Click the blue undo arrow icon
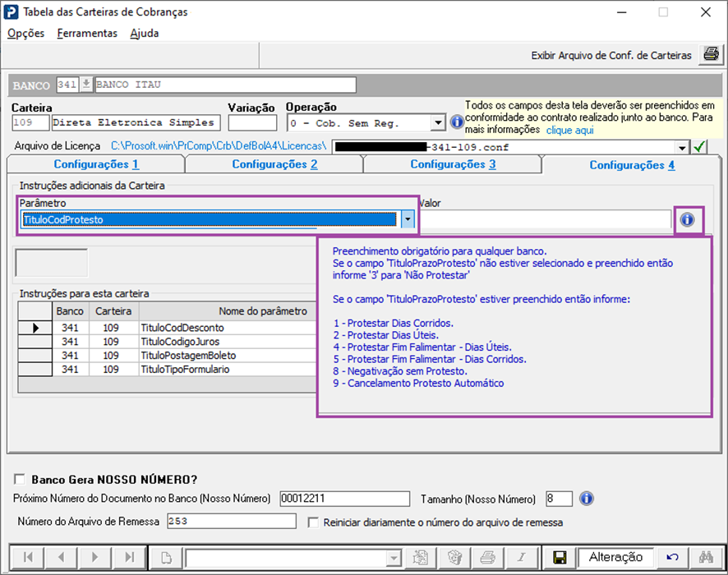 coord(672,558)
